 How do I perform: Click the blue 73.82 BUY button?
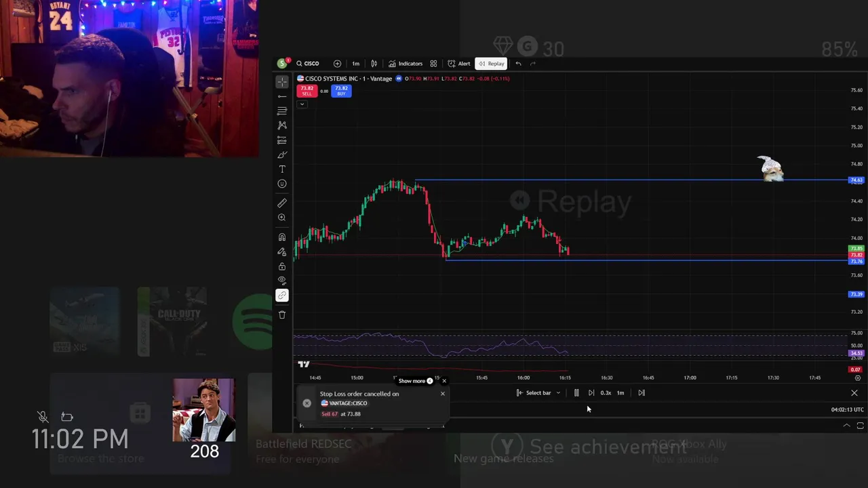coord(341,91)
